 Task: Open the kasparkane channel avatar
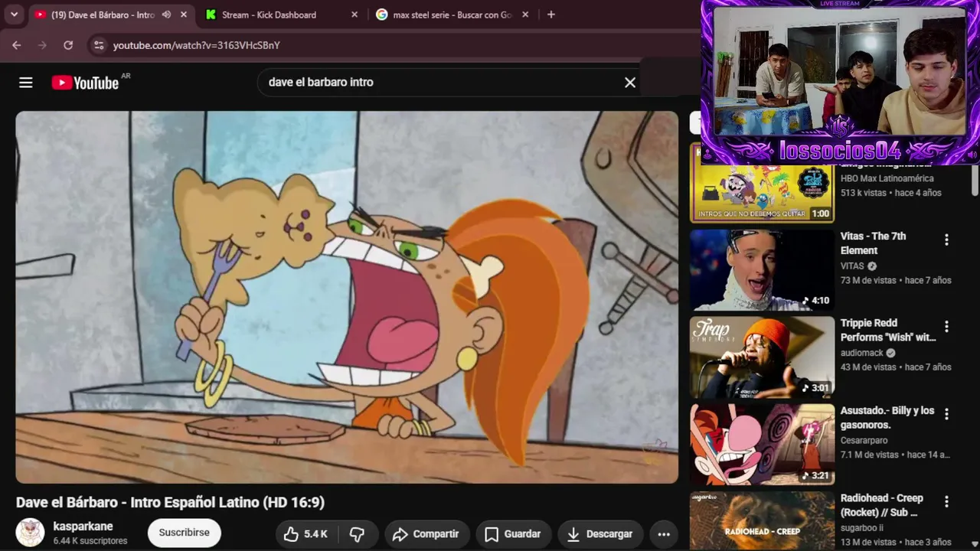[x=31, y=533]
